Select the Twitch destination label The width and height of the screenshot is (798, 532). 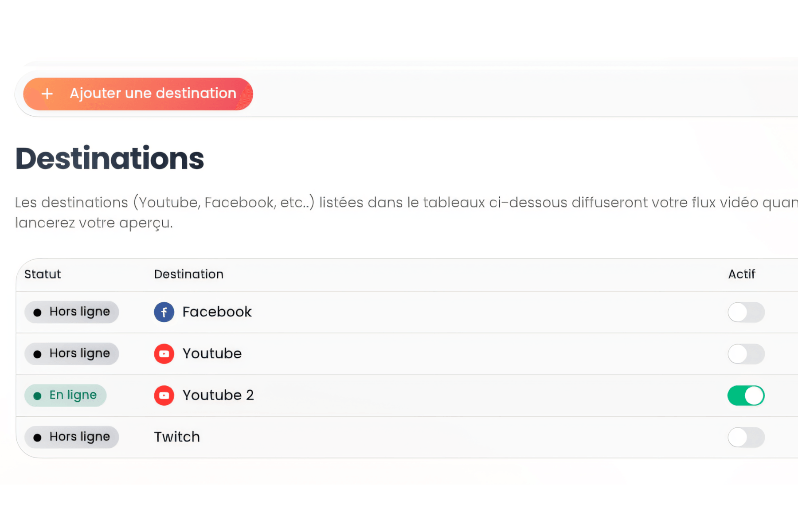tap(176, 437)
